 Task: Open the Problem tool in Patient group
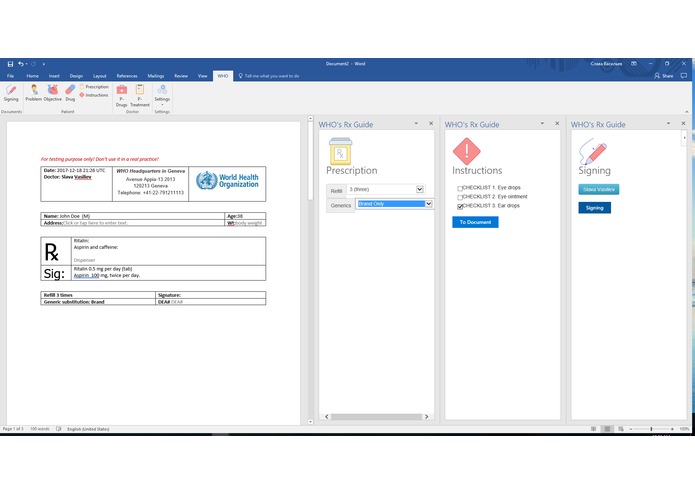tap(34, 93)
